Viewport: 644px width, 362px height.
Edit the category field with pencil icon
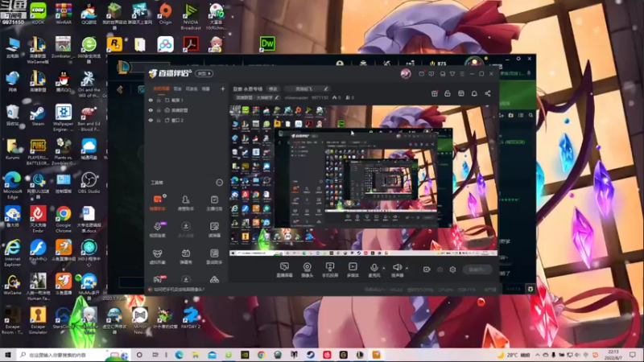pyautogui.click(x=277, y=97)
